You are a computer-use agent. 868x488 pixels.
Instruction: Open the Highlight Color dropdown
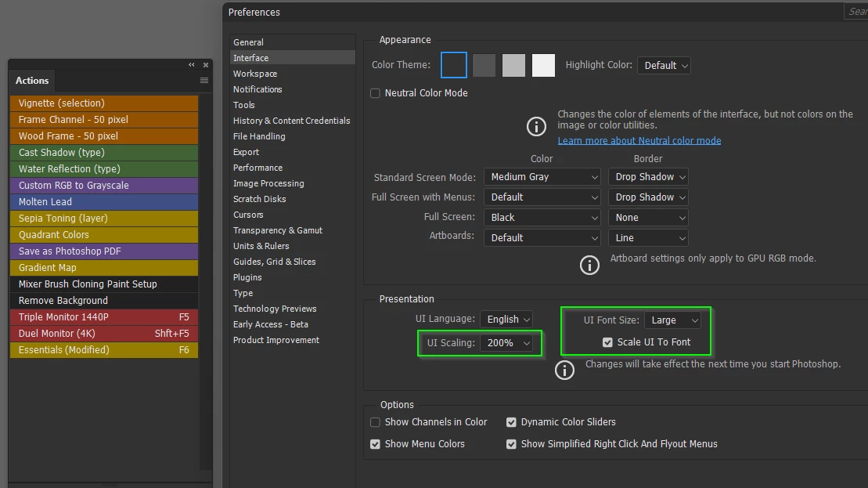pyautogui.click(x=664, y=65)
